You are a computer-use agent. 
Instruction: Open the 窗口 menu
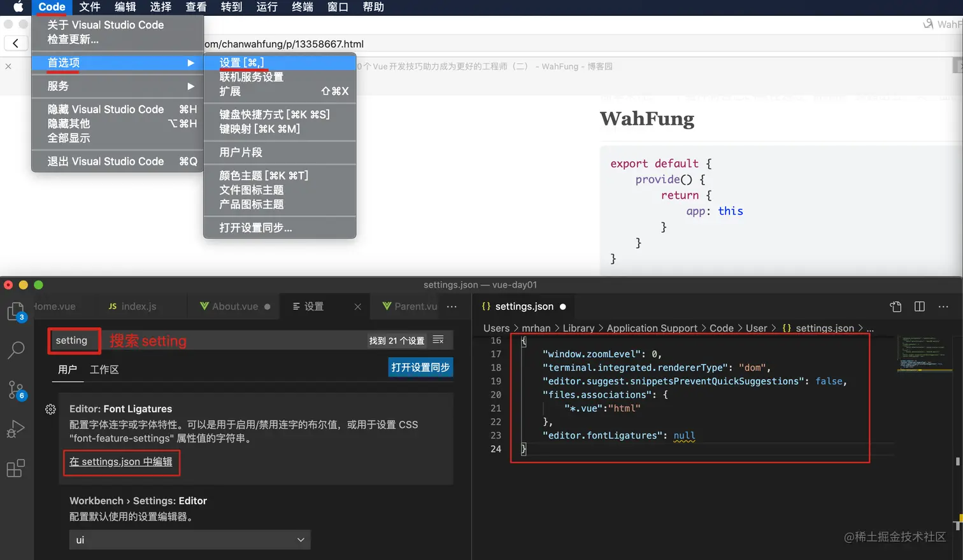(x=338, y=7)
